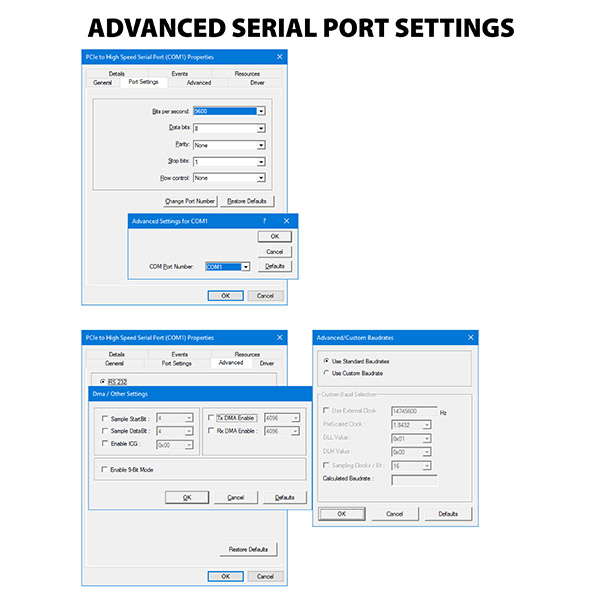Tick the Tx DMA Enable checkbox
This screenshot has width=600, height=600.
click(x=210, y=417)
